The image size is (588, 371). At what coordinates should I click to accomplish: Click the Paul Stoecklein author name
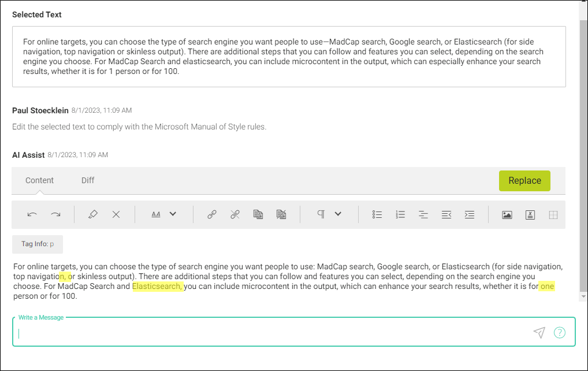[x=40, y=110]
